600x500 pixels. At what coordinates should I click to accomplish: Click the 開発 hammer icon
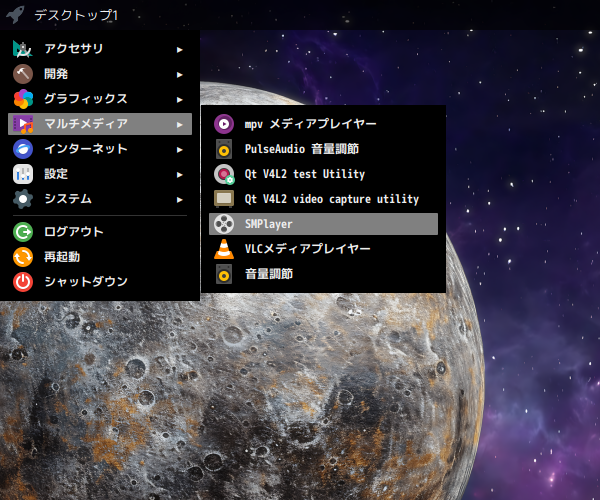tap(23, 74)
